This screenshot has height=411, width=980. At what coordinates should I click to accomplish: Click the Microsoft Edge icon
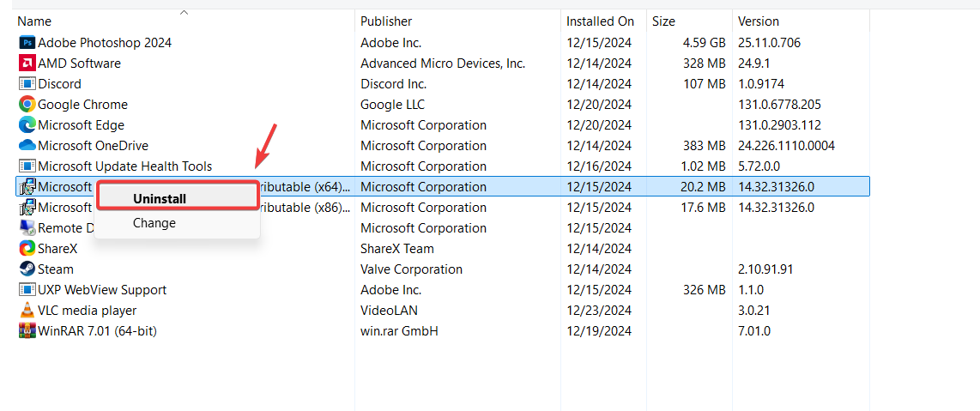tap(27, 125)
